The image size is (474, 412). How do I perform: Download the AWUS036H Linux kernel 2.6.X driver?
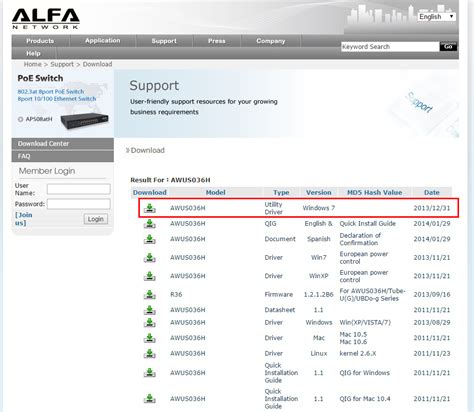pos(150,353)
